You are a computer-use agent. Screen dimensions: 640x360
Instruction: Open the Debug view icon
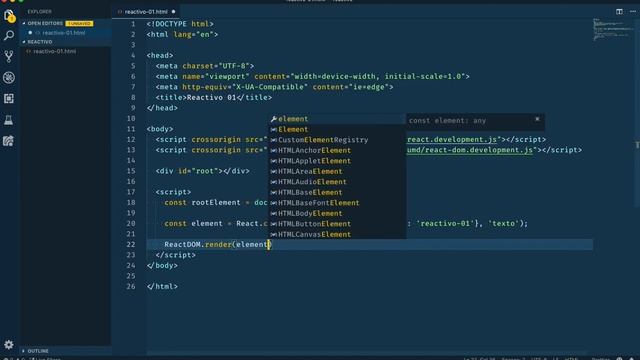9,78
